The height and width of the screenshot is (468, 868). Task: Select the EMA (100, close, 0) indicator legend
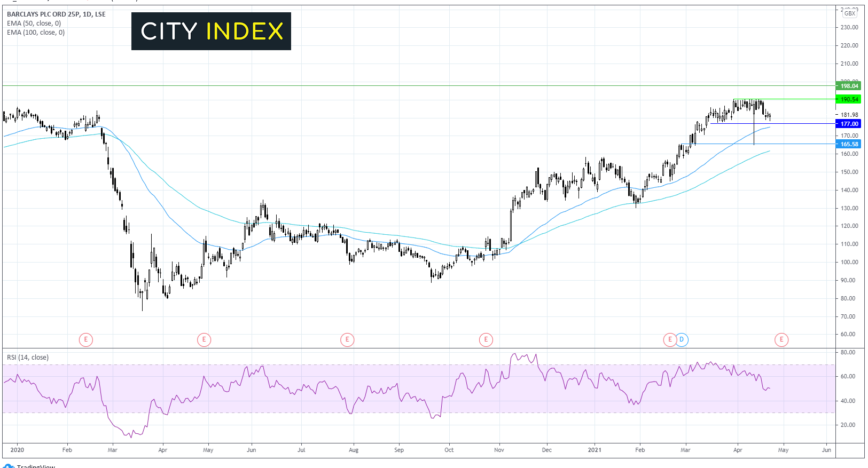pyautogui.click(x=36, y=33)
